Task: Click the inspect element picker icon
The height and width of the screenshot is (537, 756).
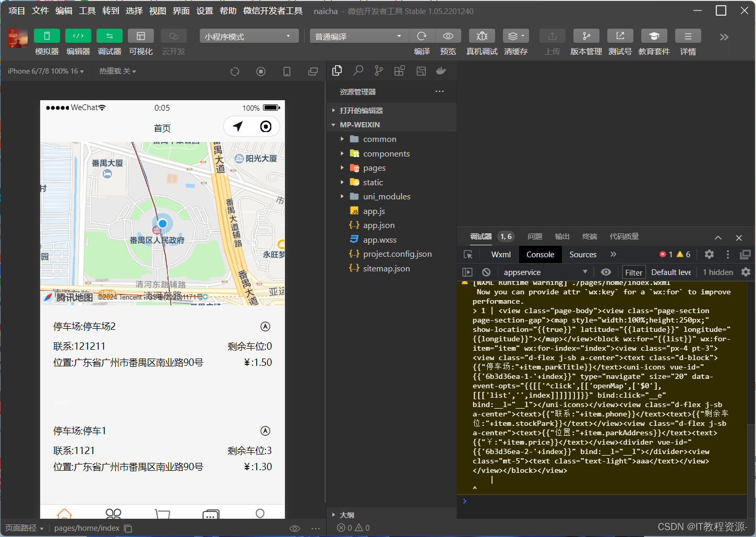Action: 468,254
